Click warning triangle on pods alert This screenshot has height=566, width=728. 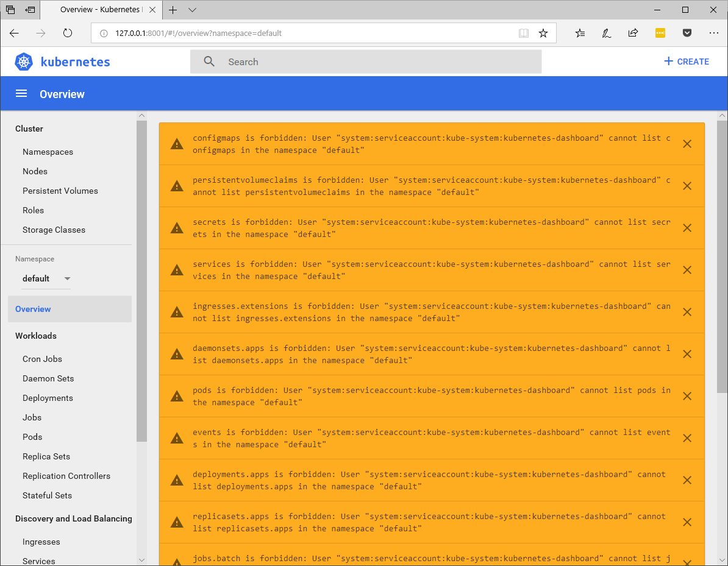(177, 396)
